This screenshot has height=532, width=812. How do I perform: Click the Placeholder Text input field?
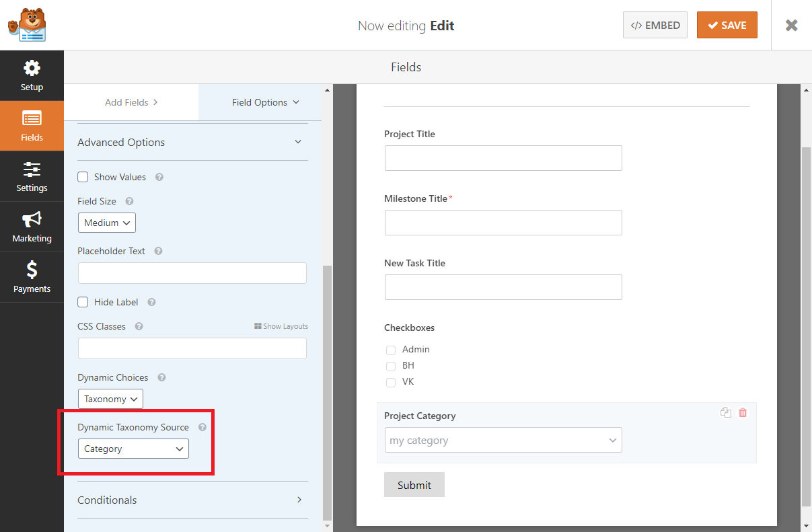(192, 272)
